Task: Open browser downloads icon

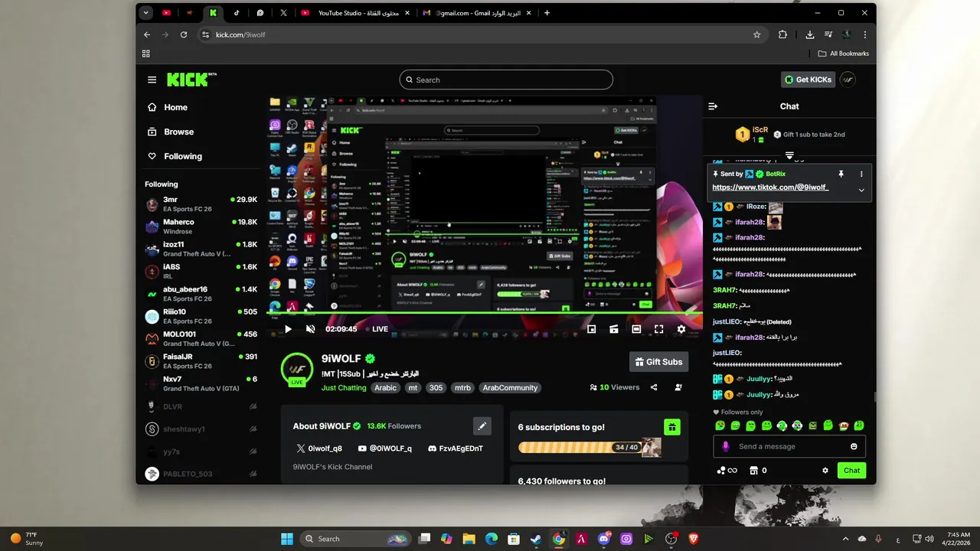Action: (810, 34)
